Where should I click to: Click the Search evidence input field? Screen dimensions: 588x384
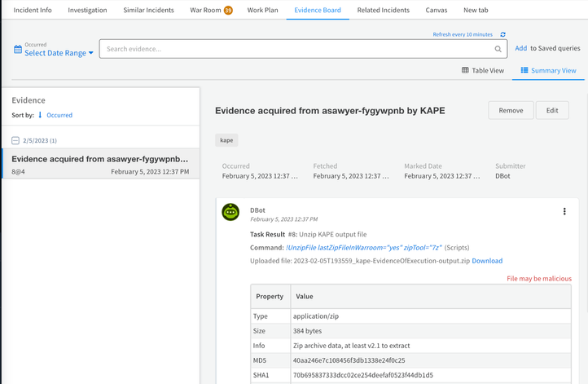297,49
